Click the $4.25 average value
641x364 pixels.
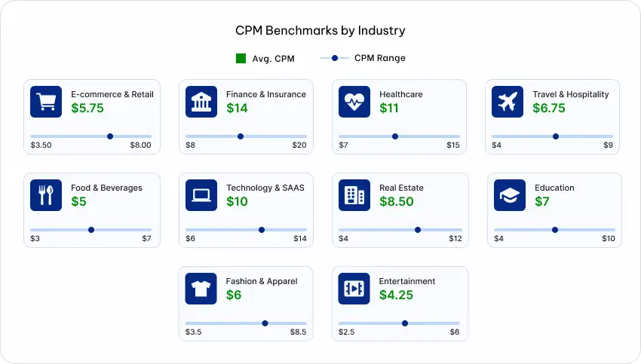pyautogui.click(x=396, y=295)
